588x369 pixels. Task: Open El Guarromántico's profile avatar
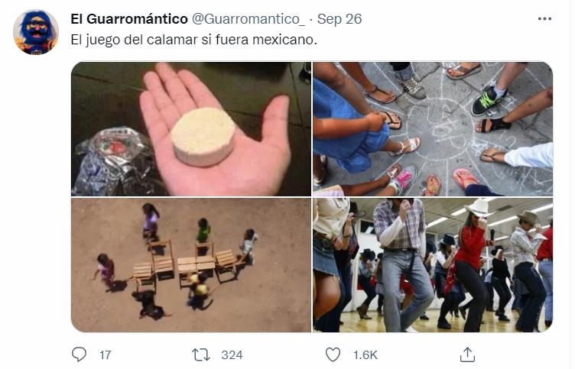(x=36, y=32)
